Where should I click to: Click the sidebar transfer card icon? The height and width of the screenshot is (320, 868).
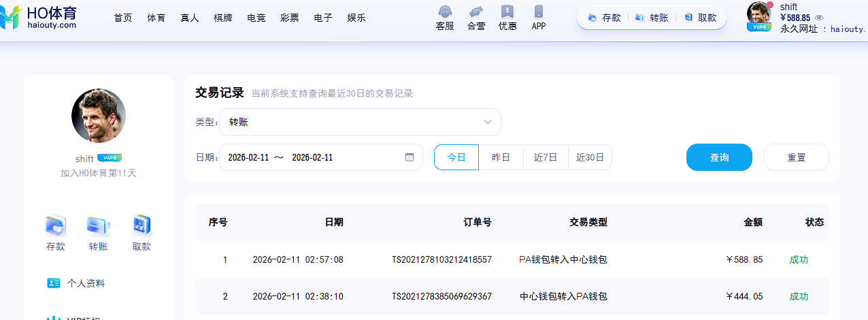[x=98, y=225]
